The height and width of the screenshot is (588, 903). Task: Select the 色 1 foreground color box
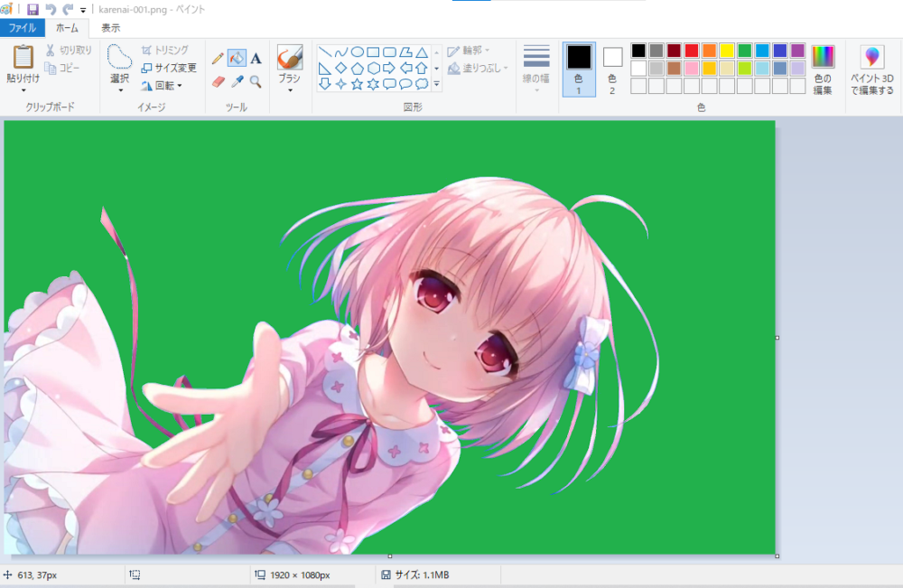(x=579, y=69)
